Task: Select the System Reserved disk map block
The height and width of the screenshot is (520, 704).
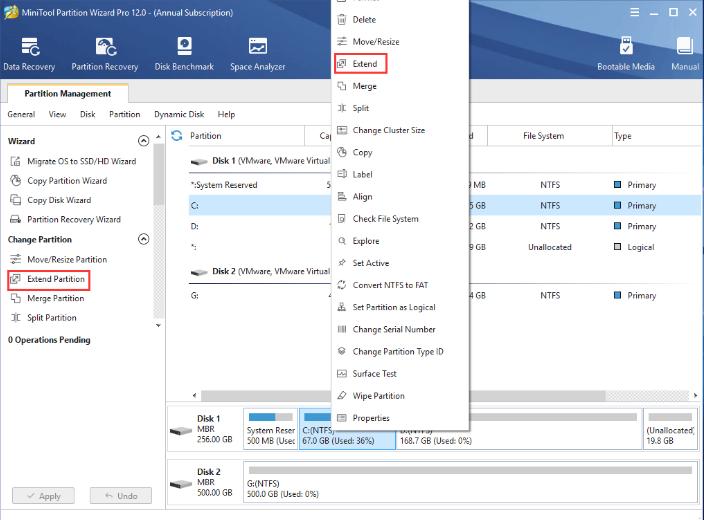Action: point(270,428)
